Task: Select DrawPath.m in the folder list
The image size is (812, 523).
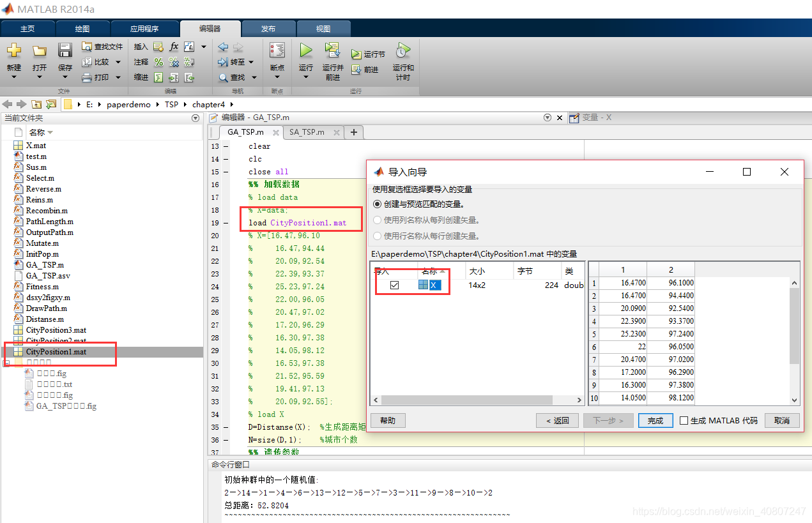Action: 47,308
